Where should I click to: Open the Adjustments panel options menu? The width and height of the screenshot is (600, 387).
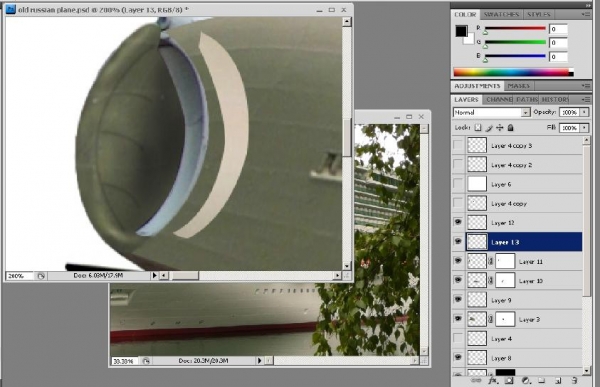[586, 86]
